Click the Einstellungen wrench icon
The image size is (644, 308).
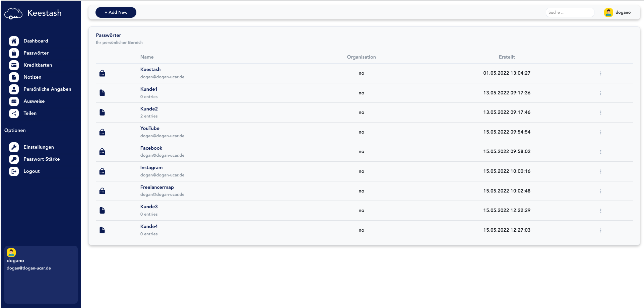[x=14, y=147]
